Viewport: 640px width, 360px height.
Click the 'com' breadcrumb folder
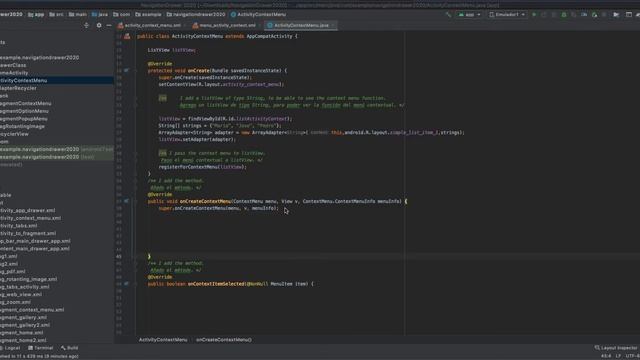coord(122,14)
